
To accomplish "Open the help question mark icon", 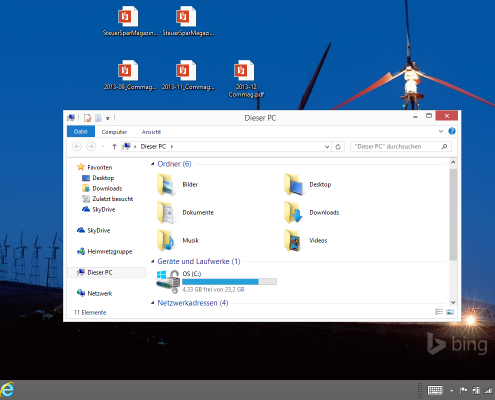I will click(452, 131).
